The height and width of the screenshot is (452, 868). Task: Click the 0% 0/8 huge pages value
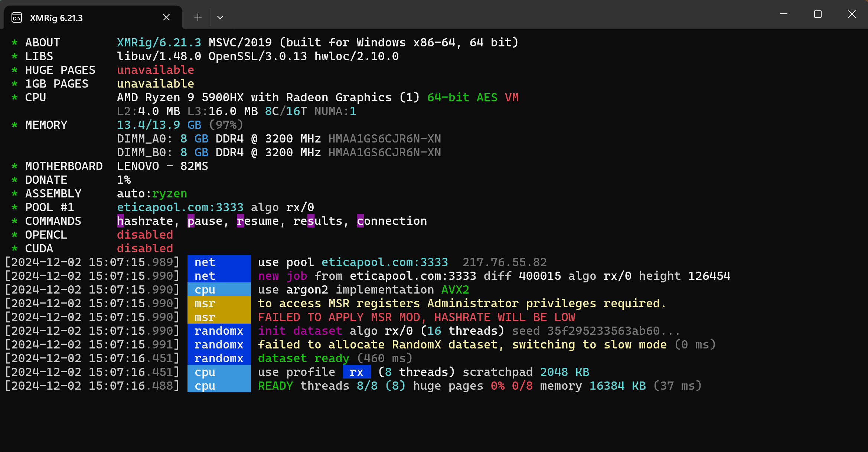pyautogui.click(x=512, y=386)
